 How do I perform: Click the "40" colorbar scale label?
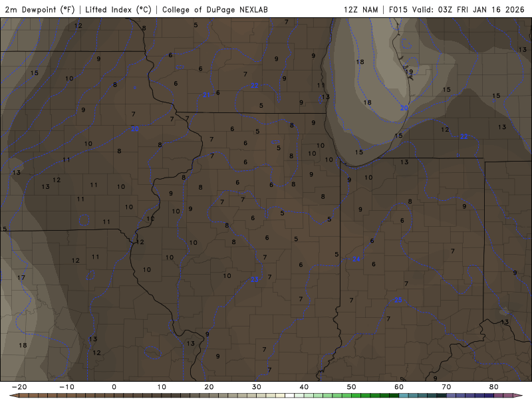(304, 387)
